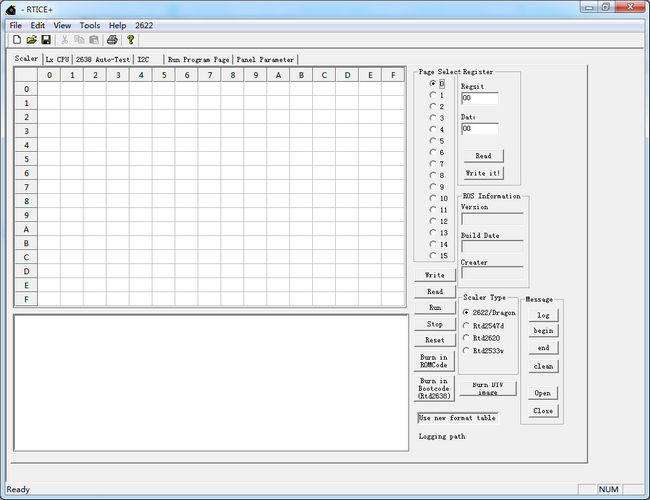Click the Print toolbar icon
650x500 pixels.
(x=112, y=40)
